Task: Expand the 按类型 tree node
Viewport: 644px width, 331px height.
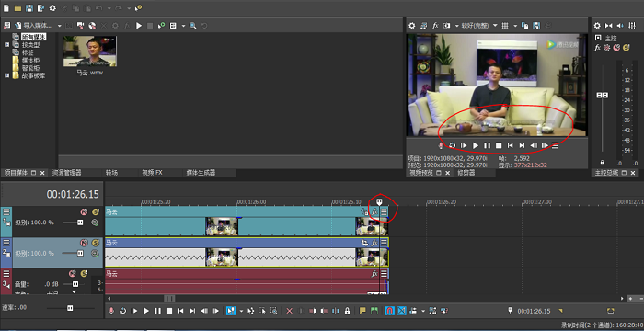Action: (x=6, y=44)
